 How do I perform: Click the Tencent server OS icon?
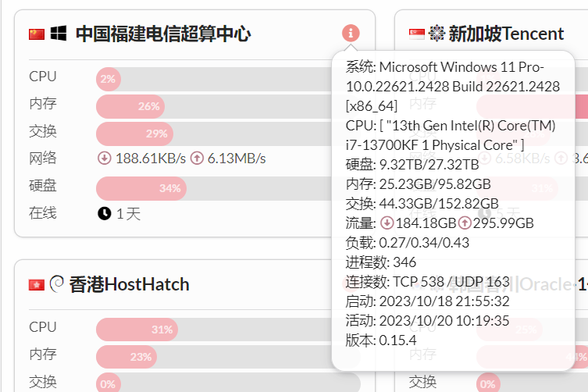pos(437,34)
